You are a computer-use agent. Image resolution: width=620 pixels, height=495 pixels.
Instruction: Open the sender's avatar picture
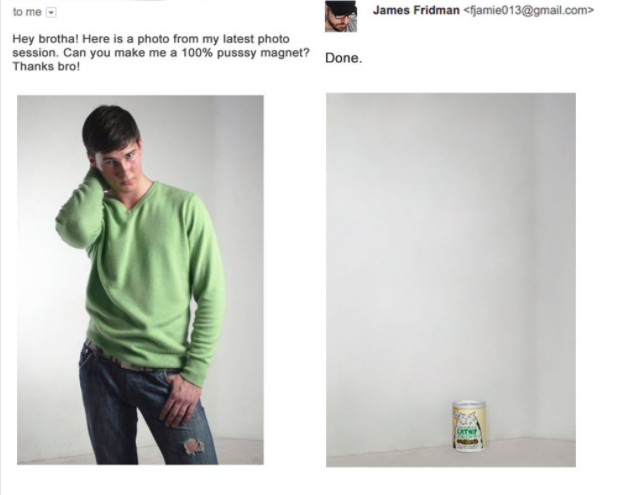click(341, 16)
